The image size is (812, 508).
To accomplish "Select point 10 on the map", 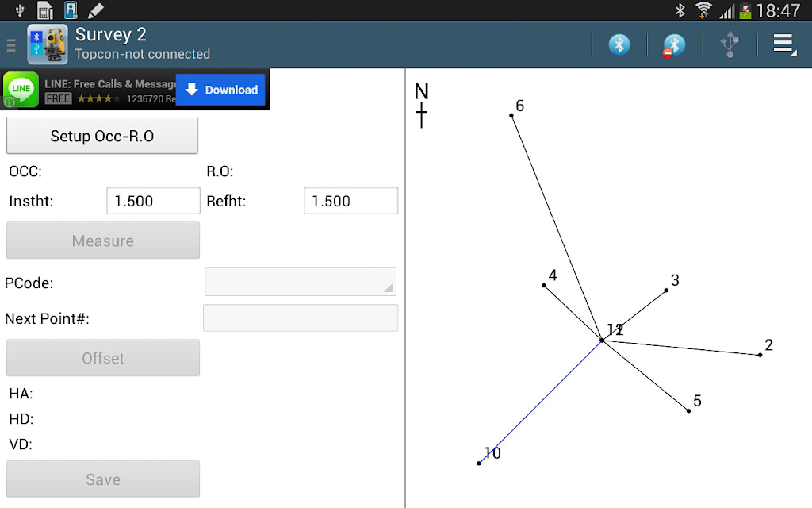I will pyautogui.click(x=479, y=463).
